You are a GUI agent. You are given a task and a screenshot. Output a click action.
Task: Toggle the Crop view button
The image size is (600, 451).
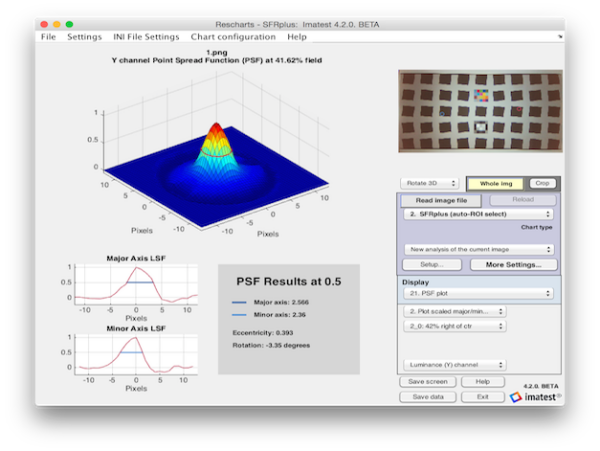click(x=542, y=184)
